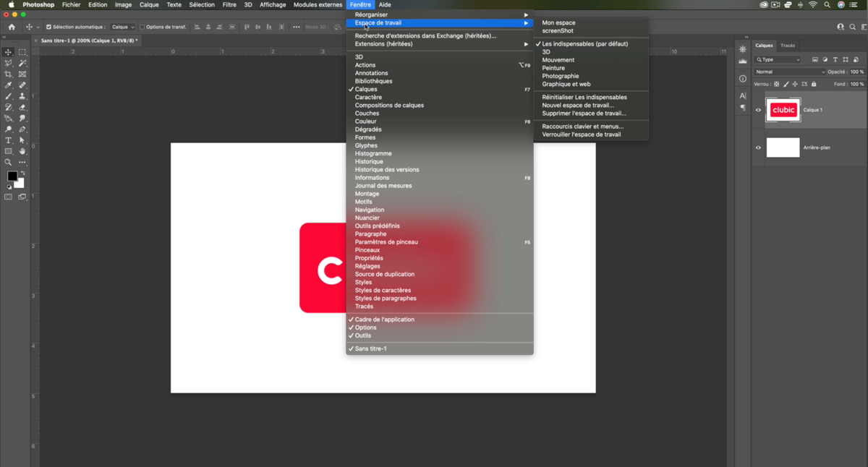This screenshot has width=868, height=467.
Task: Select the Eyedropper tool
Action: [9, 85]
